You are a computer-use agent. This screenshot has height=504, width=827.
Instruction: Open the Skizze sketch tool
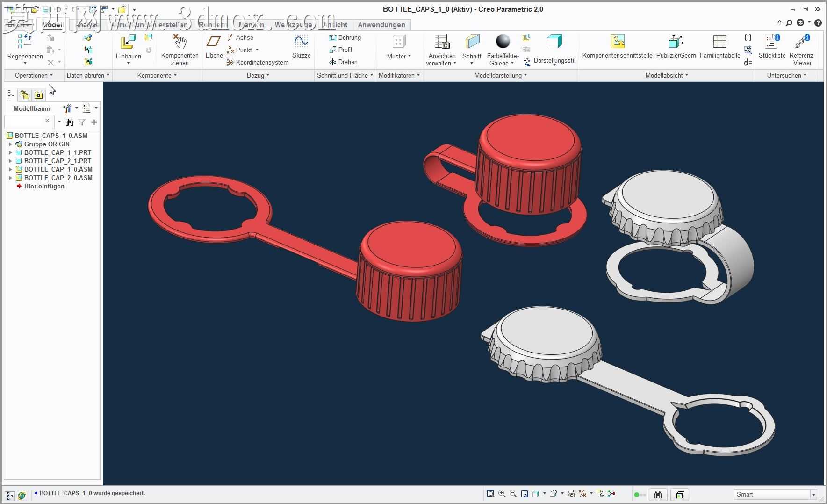pyautogui.click(x=301, y=41)
